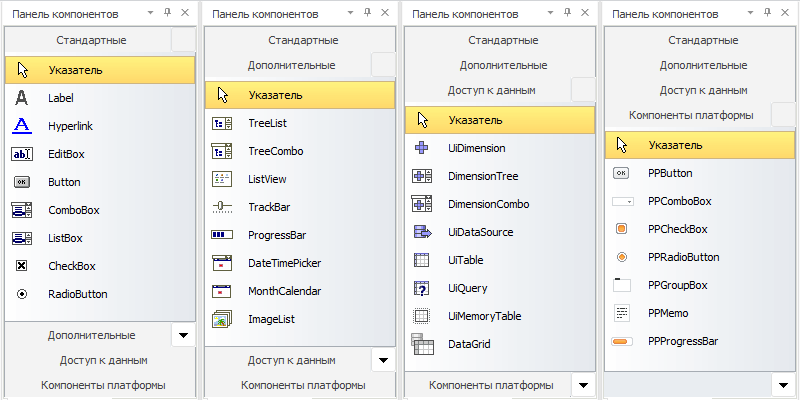The image size is (800, 400).
Task: Select the DataGrid component icon
Action: coord(422,345)
